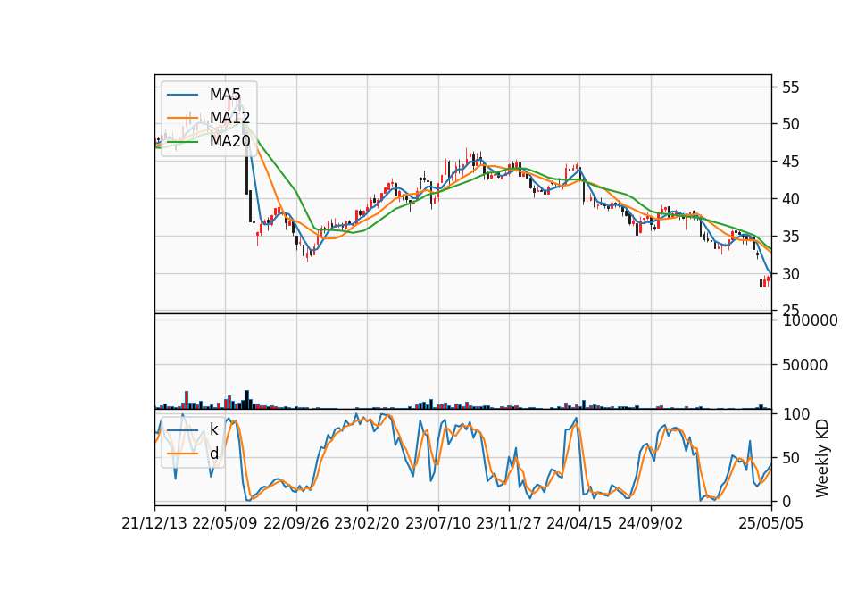
Task: Click the 21/12/13 date tick label
Action: (154, 523)
